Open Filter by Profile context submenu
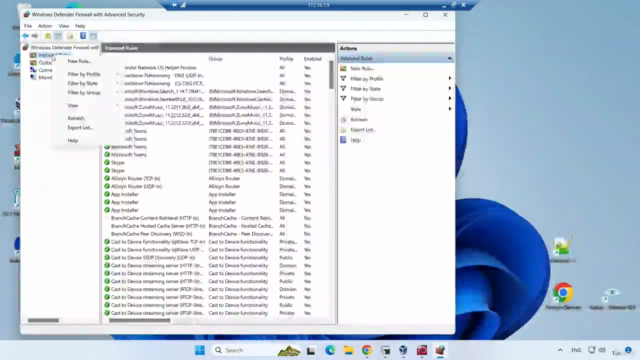 [84, 74]
